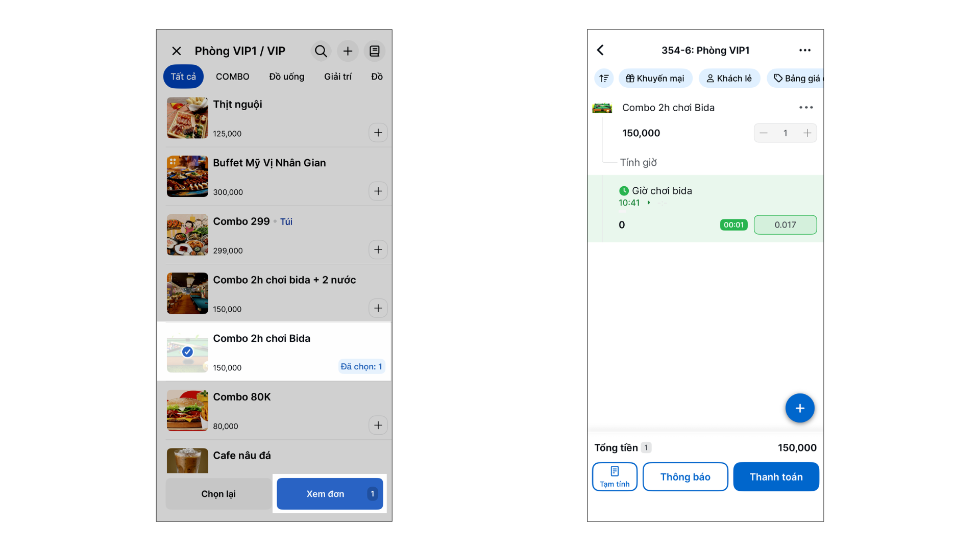980x551 pixels.
Task: Decrease quantity of Combo 2h chơi Bida
Action: click(764, 133)
